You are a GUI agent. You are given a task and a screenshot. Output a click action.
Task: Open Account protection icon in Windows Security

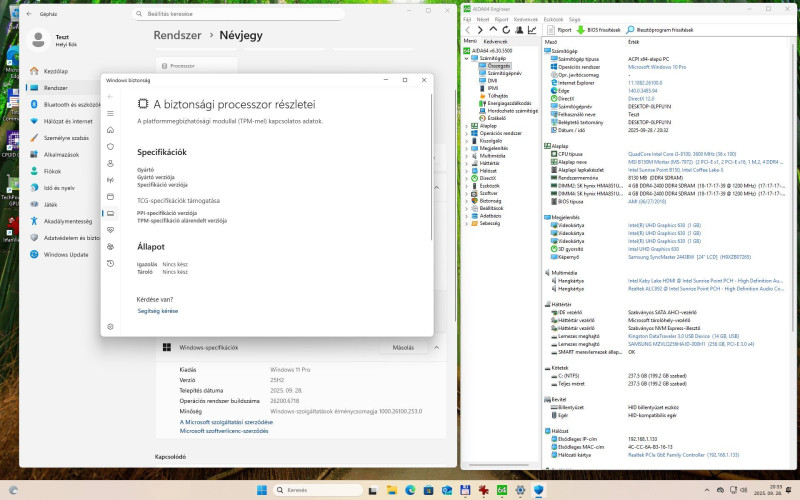click(110, 163)
